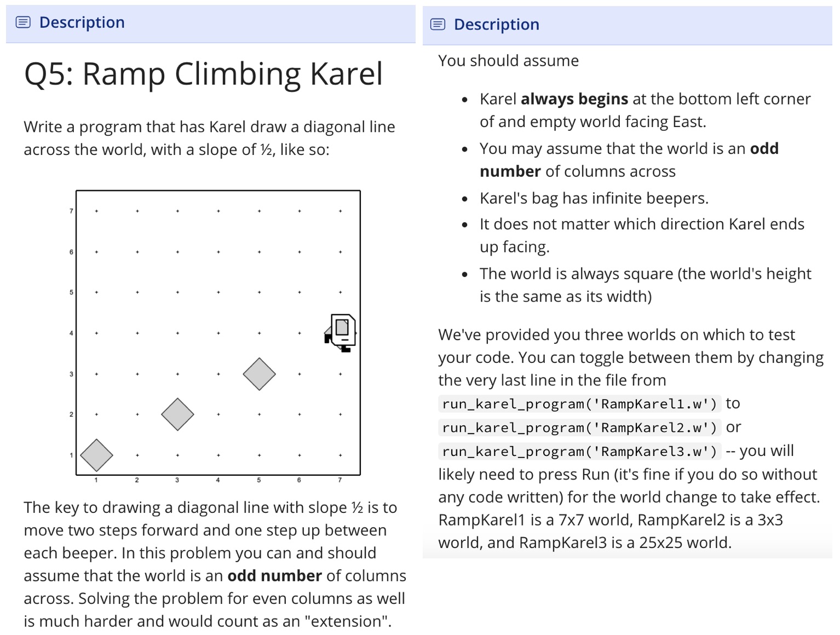Viewport: 840px width, 635px height.
Task: Click the beeper diamond at corner 1,1
Action: click(96, 455)
